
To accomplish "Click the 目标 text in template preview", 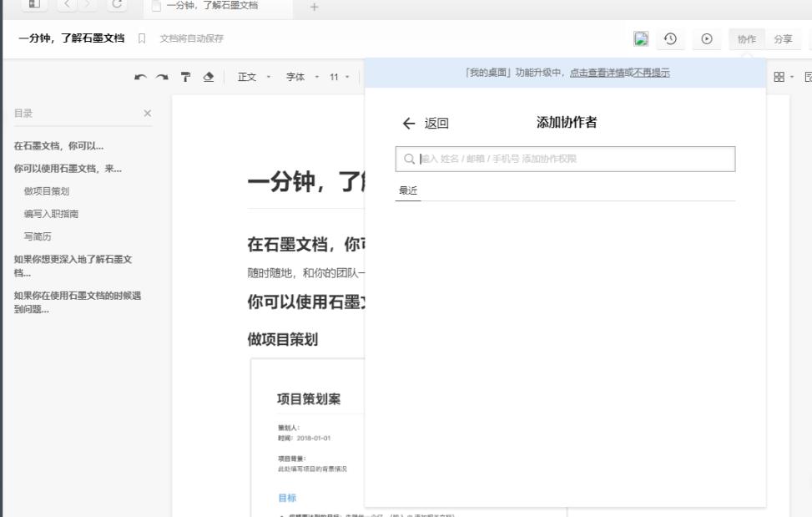I will 287,498.
